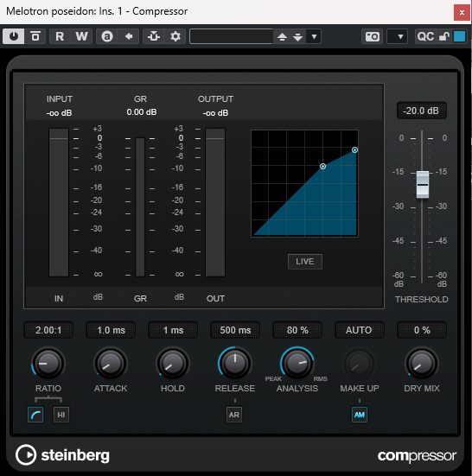
Task: Click the threshold fader handle
Action: pyautogui.click(x=422, y=185)
